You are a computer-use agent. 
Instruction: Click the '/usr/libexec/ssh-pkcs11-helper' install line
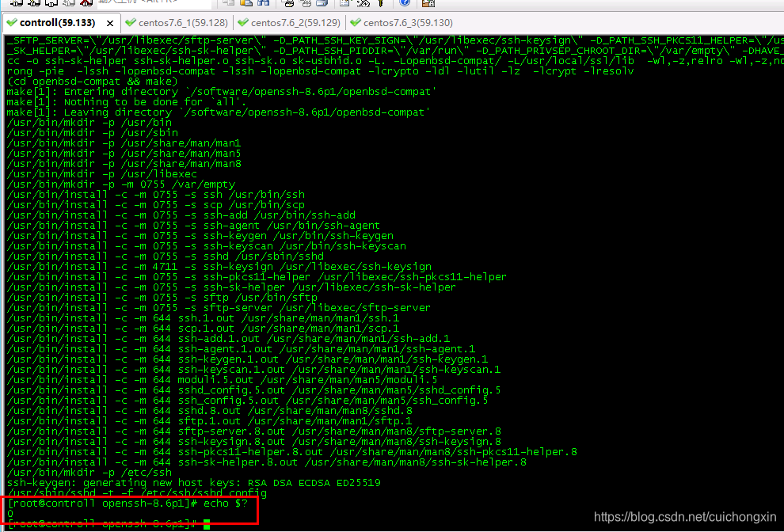(x=257, y=277)
